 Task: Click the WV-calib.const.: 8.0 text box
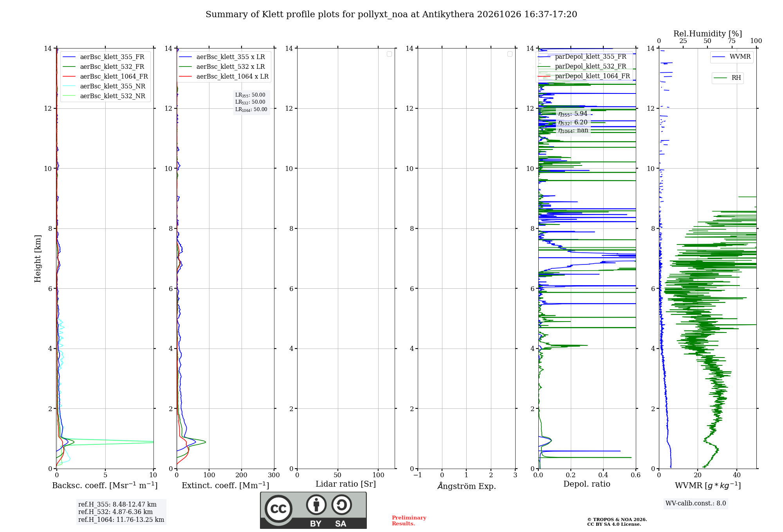click(x=696, y=503)
